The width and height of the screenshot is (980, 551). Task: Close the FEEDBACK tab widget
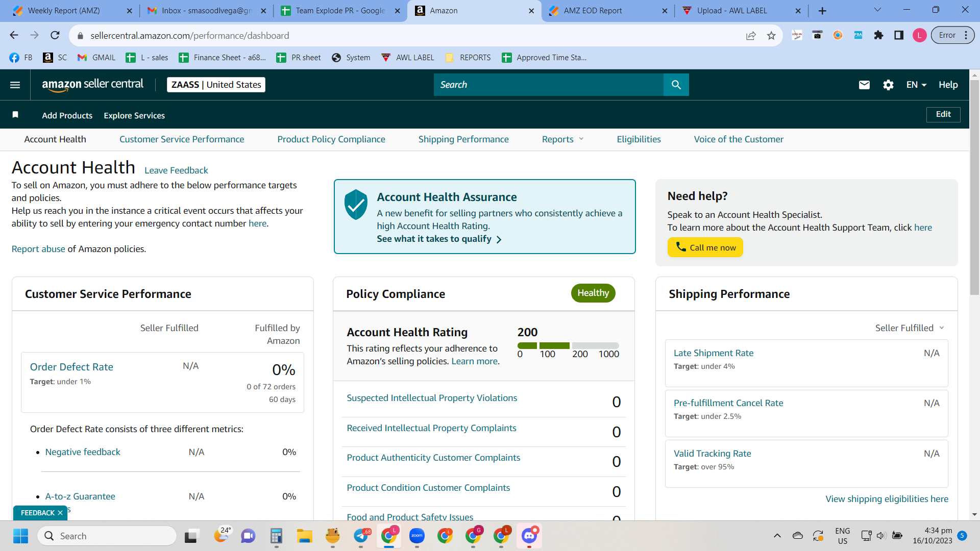pos(60,513)
